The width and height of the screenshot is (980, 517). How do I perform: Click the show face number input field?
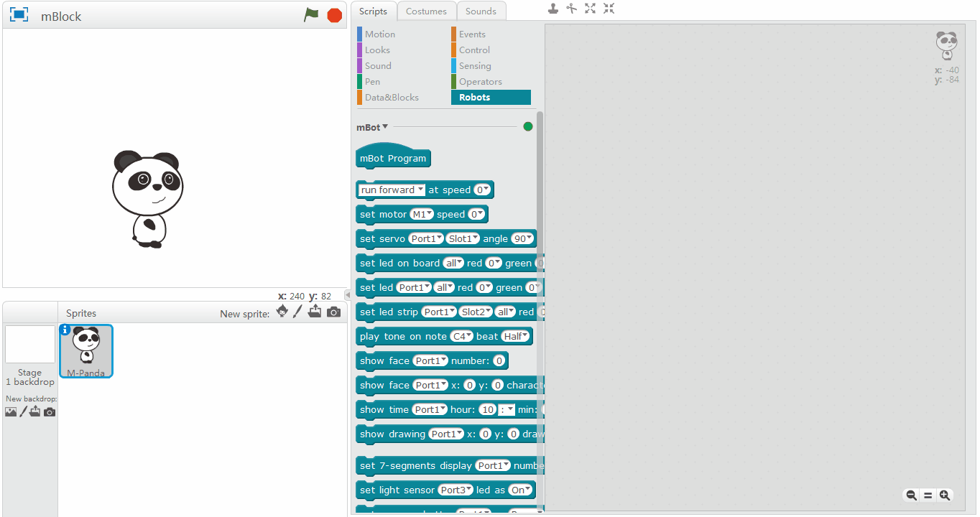click(499, 360)
